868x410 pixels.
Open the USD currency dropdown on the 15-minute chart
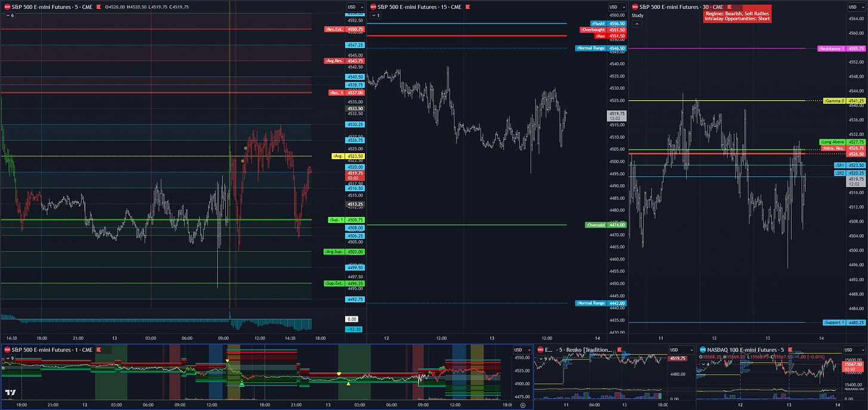click(618, 7)
